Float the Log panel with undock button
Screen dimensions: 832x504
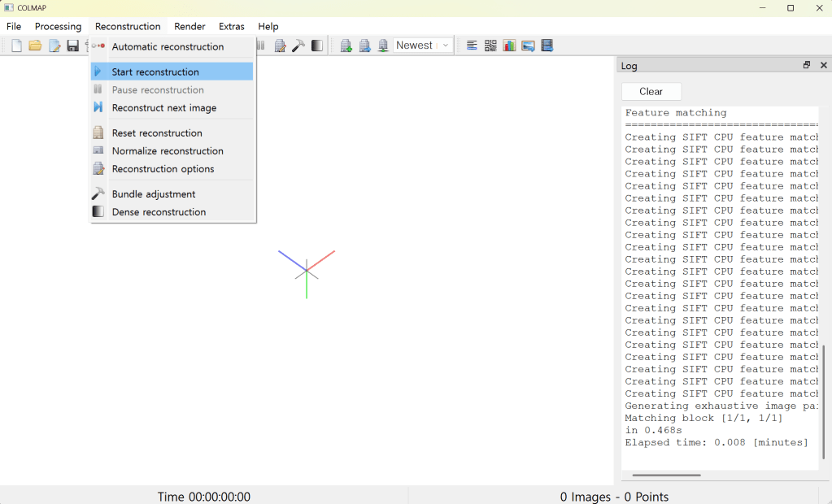pos(806,65)
